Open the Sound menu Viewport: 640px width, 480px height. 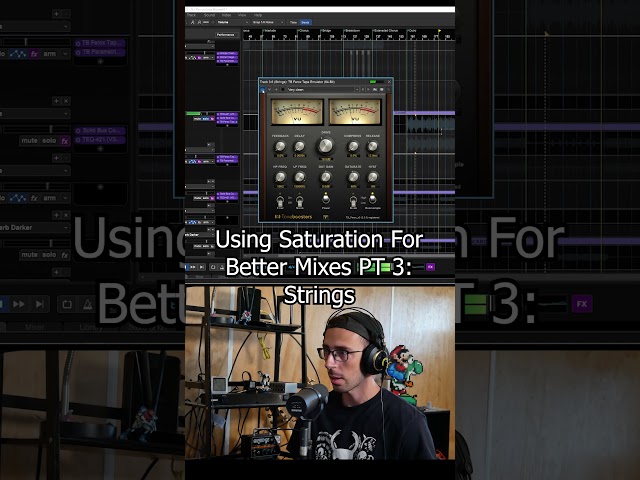(x=209, y=15)
